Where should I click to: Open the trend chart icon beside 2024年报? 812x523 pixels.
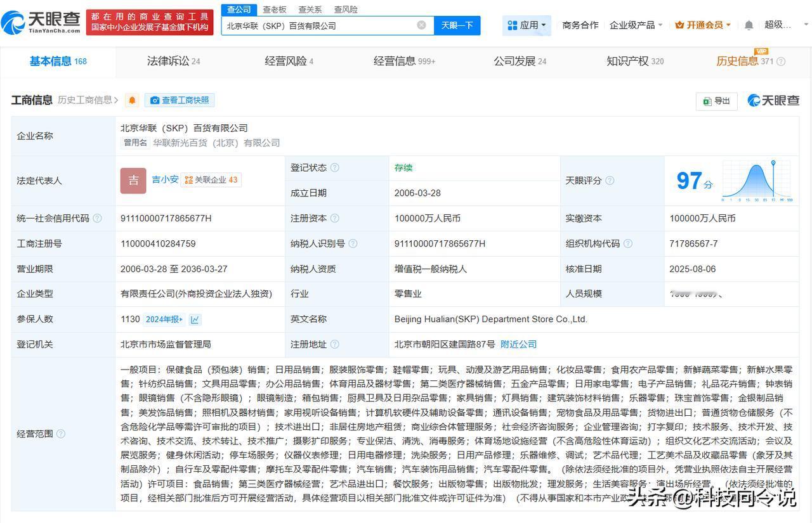195,320
